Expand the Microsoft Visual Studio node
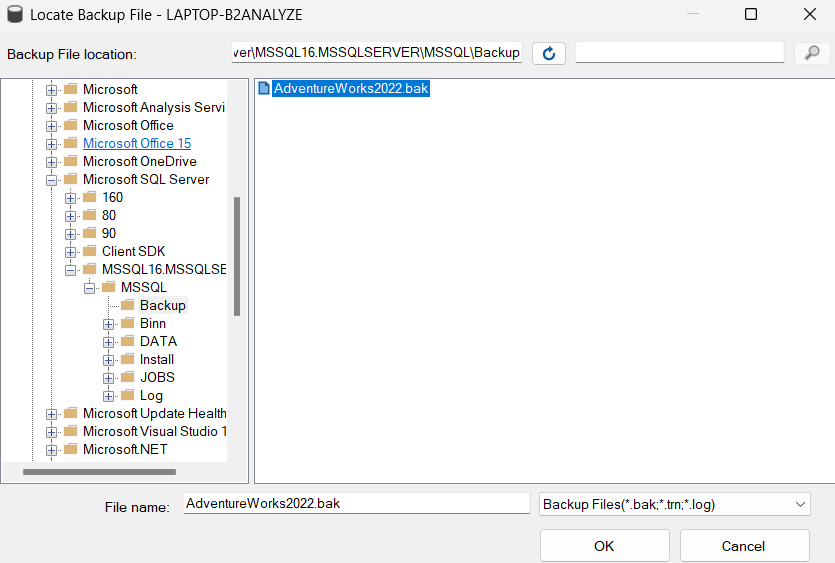Image resolution: width=835 pixels, height=563 pixels. 51,432
